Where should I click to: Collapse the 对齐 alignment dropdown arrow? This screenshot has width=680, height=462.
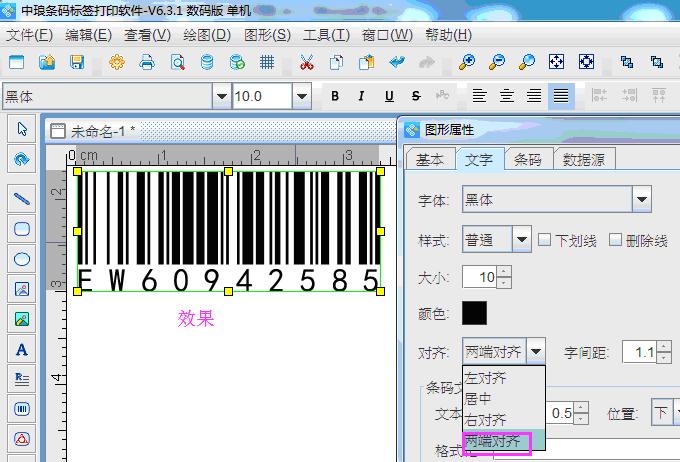point(536,351)
